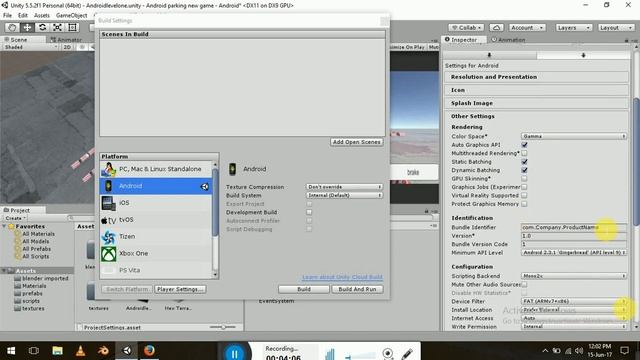This screenshot has width=640, height=360.
Task: Enable Virtual Reality Supported checkbox
Action: [x=524, y=196]
